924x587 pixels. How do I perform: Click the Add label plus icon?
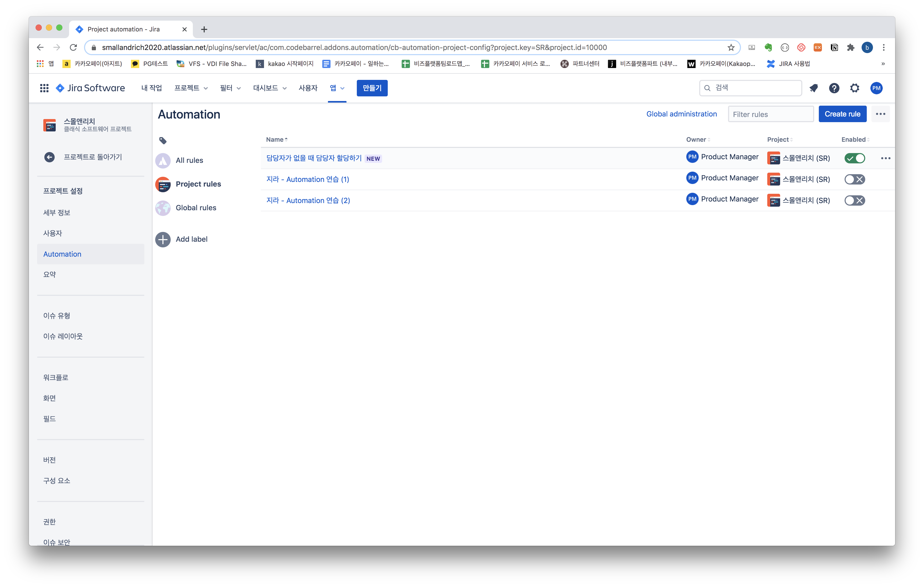[163, 239]
